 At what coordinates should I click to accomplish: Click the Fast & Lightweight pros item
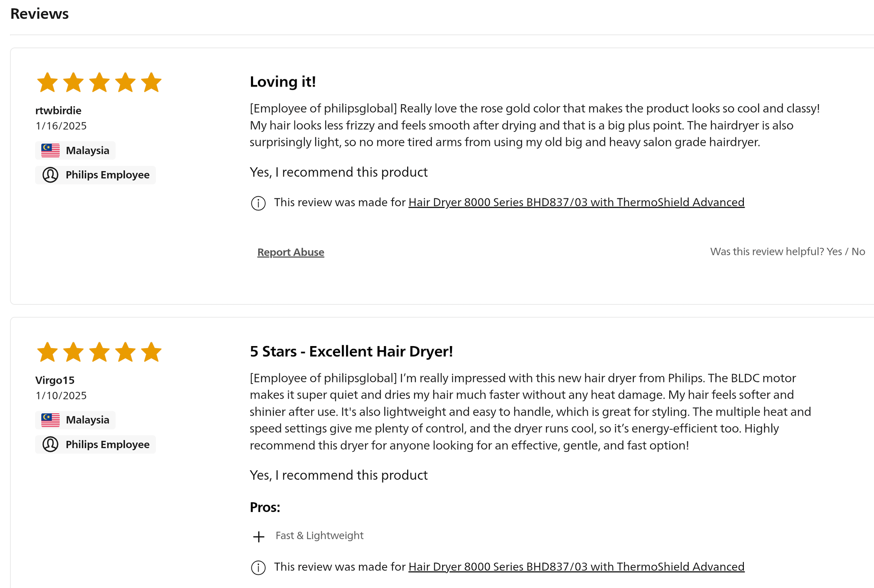pos(319,536)
